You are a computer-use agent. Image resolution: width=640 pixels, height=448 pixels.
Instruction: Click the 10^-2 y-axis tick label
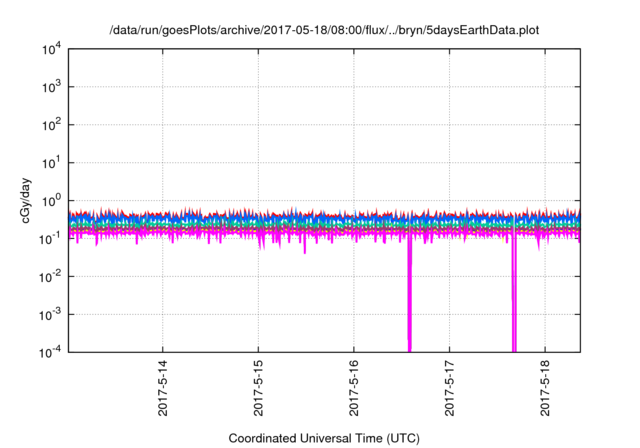tap(51, 277)
